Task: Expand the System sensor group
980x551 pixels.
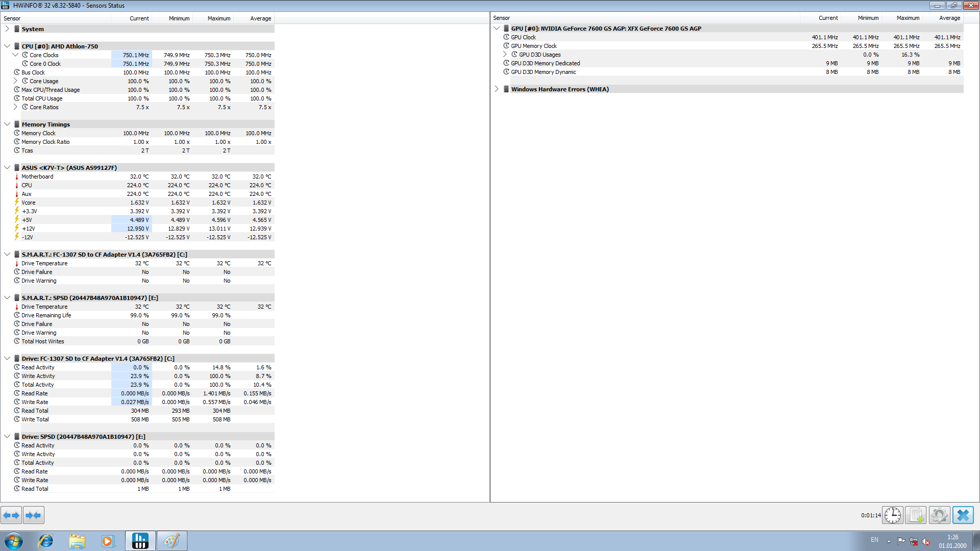Action: click(x=7, y=29)
